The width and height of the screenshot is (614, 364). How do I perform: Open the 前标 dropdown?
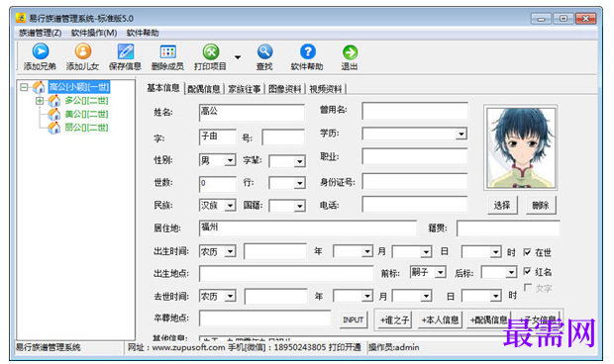(x=441, y=272)
